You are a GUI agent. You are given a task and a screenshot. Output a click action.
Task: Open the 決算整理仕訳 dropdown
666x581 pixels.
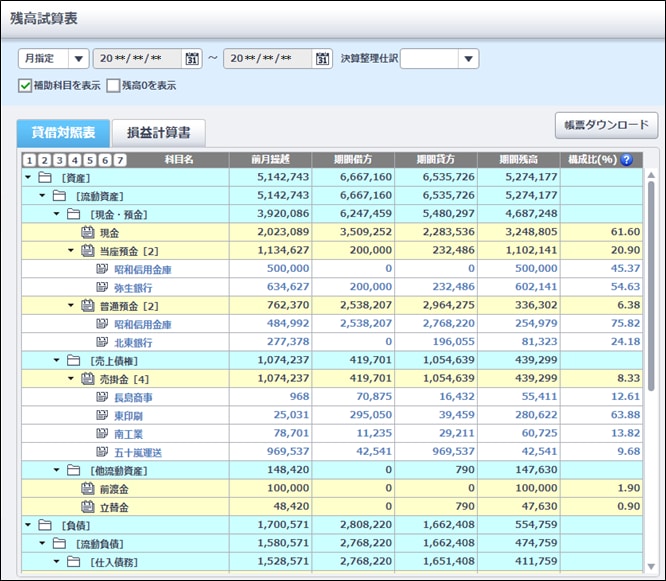(x=468, y=59)
